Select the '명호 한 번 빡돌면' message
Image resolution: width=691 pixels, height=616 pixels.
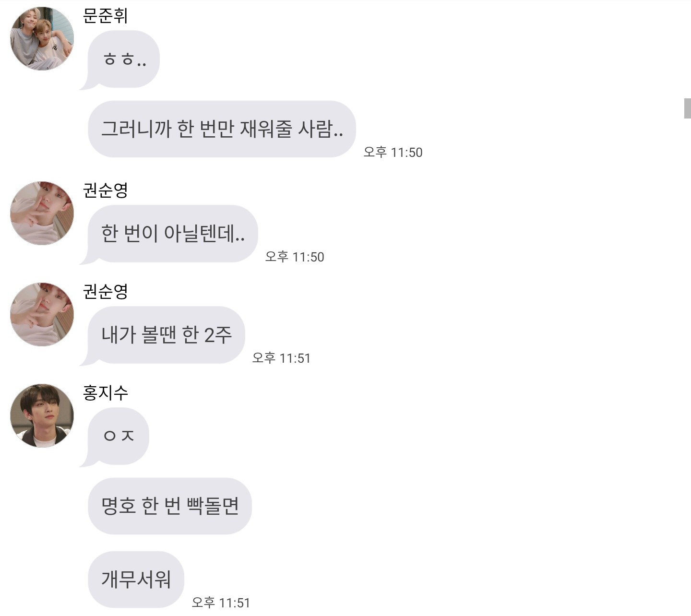[x=170, y=506]
